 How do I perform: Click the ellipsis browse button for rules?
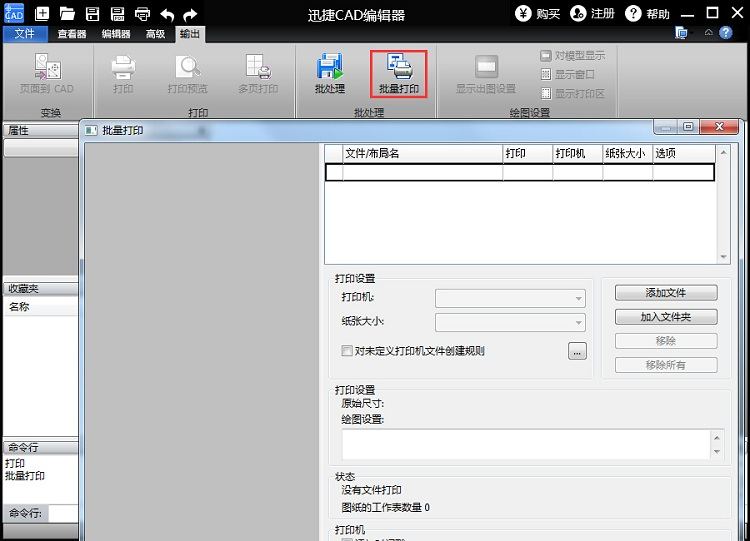577,351
